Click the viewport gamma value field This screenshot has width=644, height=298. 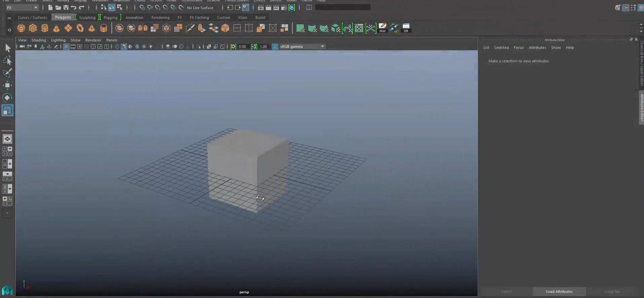click(263, 46)
